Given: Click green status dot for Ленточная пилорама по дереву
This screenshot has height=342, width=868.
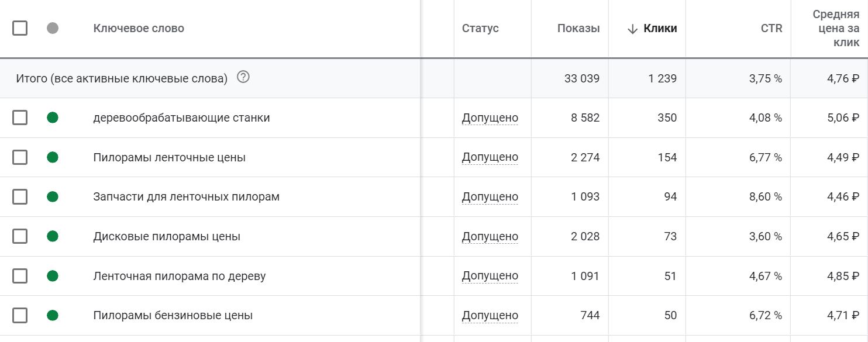Looking at the screenshot, I should [x=53, y=275].
